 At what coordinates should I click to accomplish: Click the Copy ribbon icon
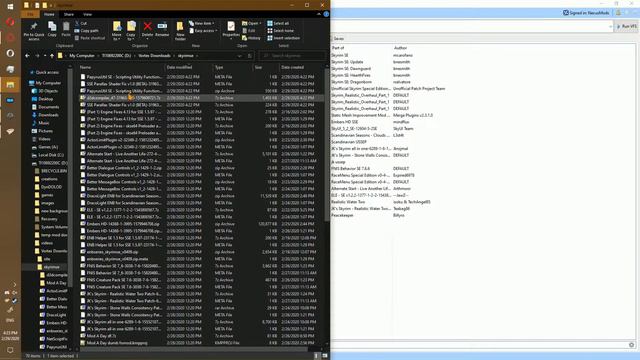coord(52,29)
